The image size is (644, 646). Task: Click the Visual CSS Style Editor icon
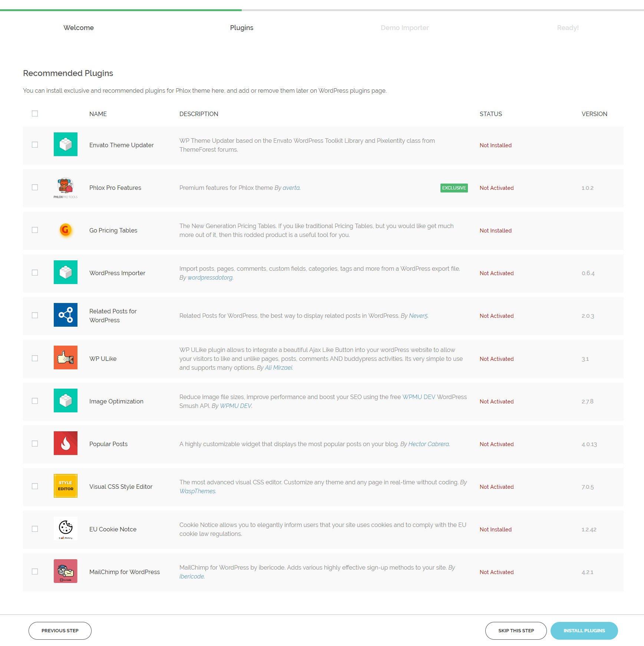pos(66,486)
